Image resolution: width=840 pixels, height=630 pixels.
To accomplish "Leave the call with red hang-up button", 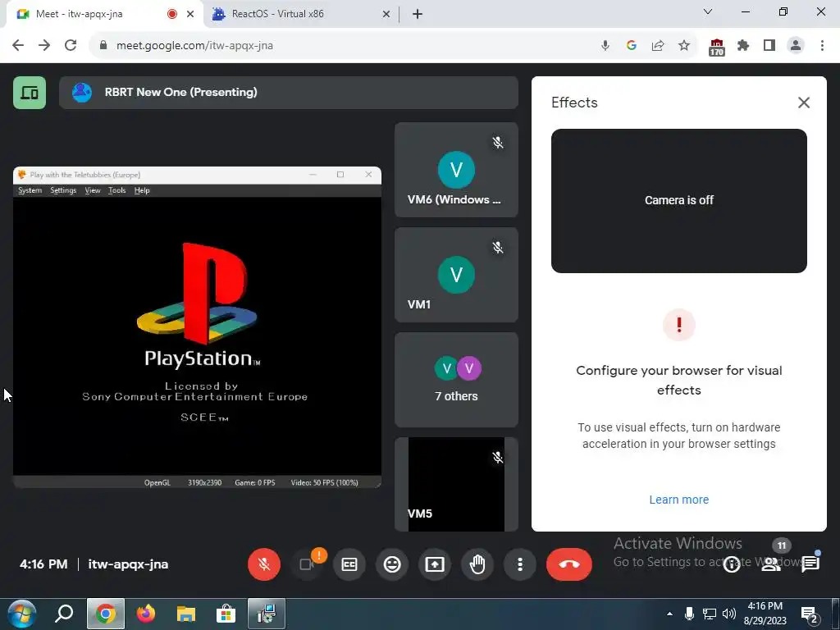I will coord(569,564).
